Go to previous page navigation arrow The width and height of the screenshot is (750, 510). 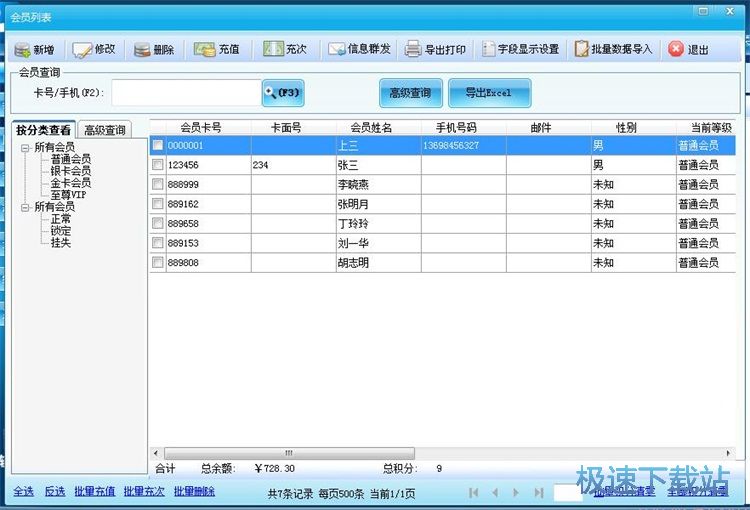tap(495, 492)
